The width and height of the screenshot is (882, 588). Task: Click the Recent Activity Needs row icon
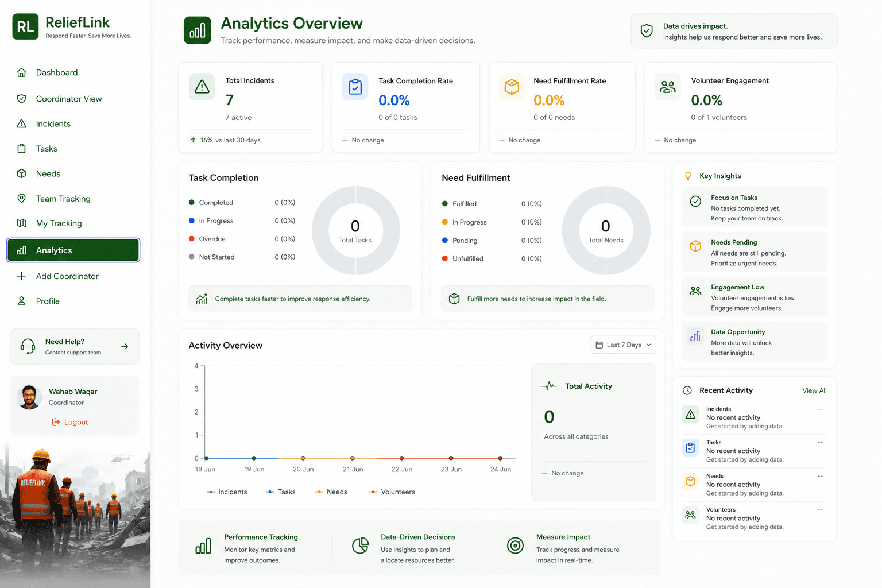[x=691, y=481]
